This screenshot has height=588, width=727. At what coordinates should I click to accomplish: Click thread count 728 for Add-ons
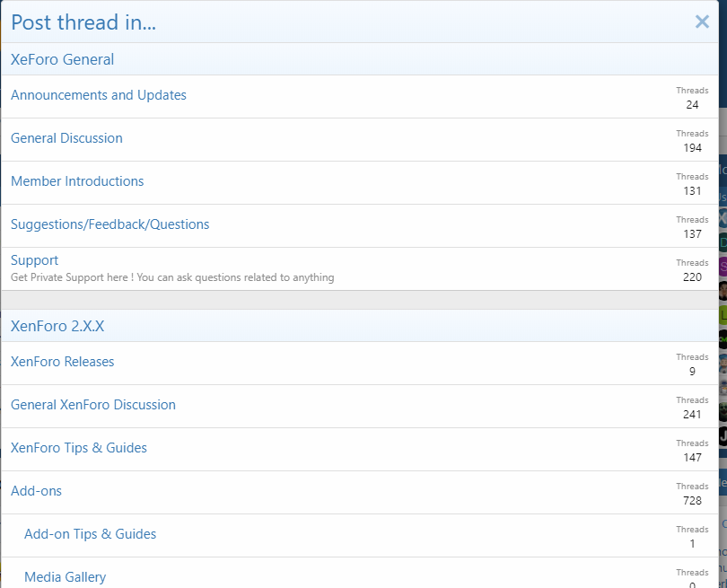coord(692,501)
